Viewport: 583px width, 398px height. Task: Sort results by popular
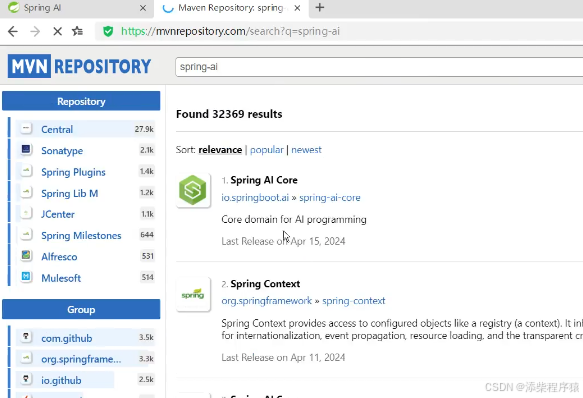(x=267, y=150)
